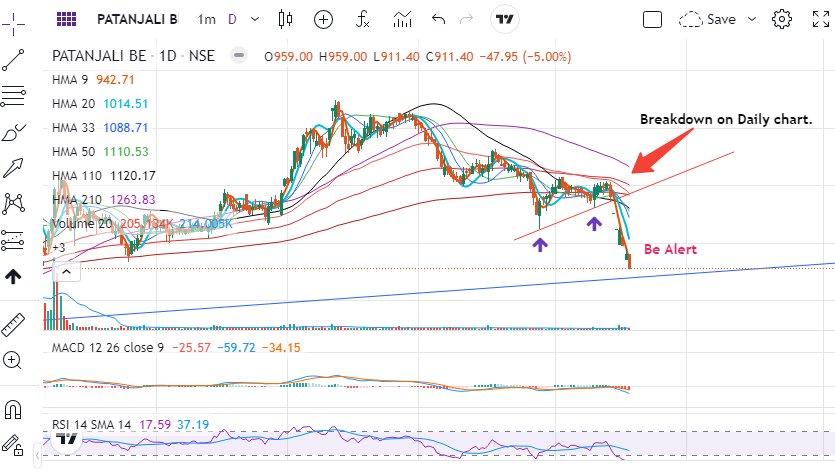Screen dimensions: 835x469
Task: Click the PATANJALI BE 1D NSE title
Action: pyautogui.click(x=133, y=56)
